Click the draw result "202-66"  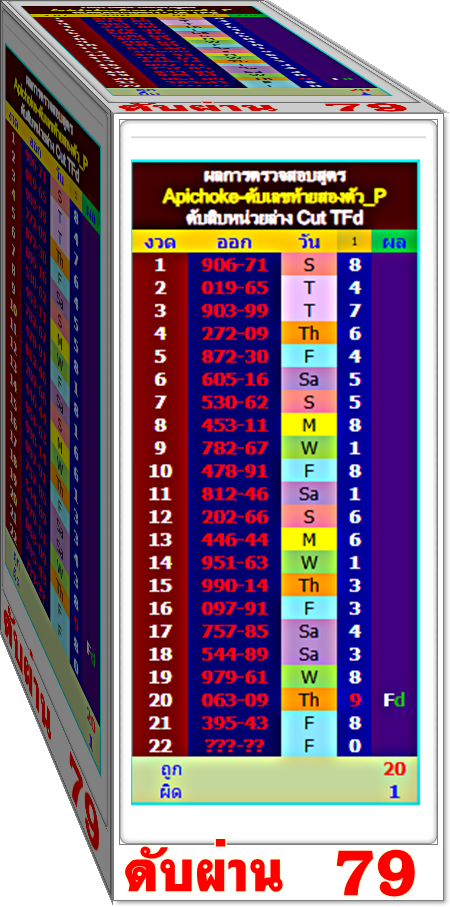coord(234,517)
